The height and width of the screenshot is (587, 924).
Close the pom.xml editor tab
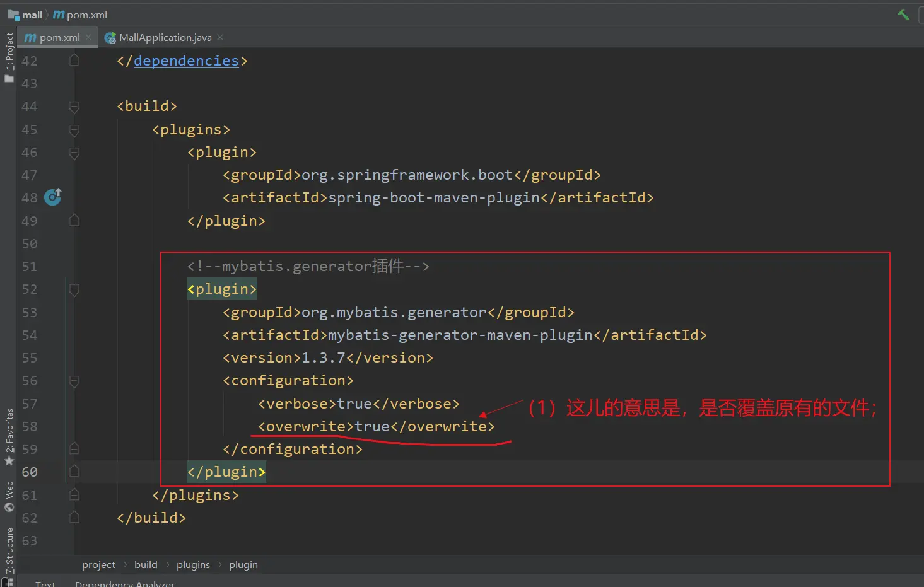[88, 37]
